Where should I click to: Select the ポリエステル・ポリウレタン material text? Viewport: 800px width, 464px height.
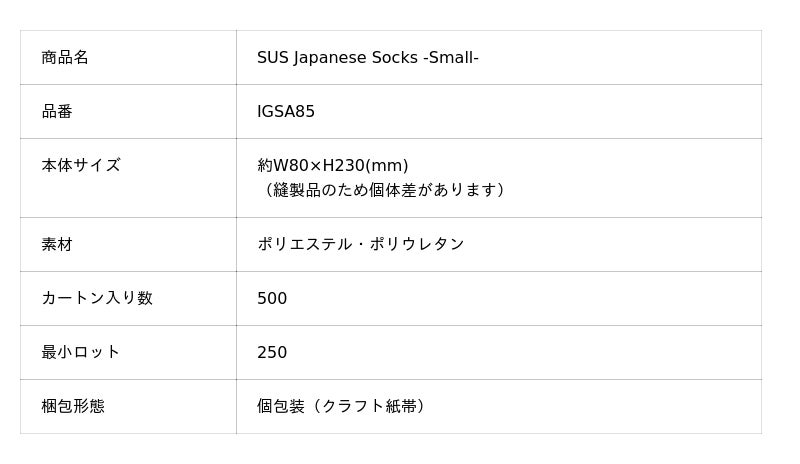[360, 244]
